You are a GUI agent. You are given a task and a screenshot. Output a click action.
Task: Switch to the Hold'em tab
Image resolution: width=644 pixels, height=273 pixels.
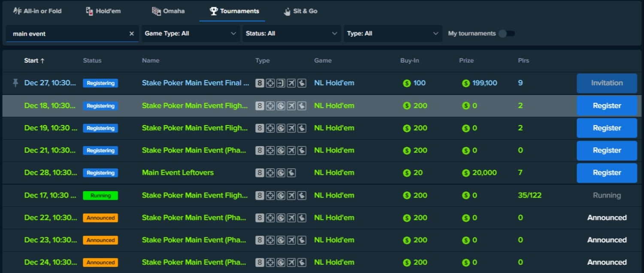[x=103, y=11]
